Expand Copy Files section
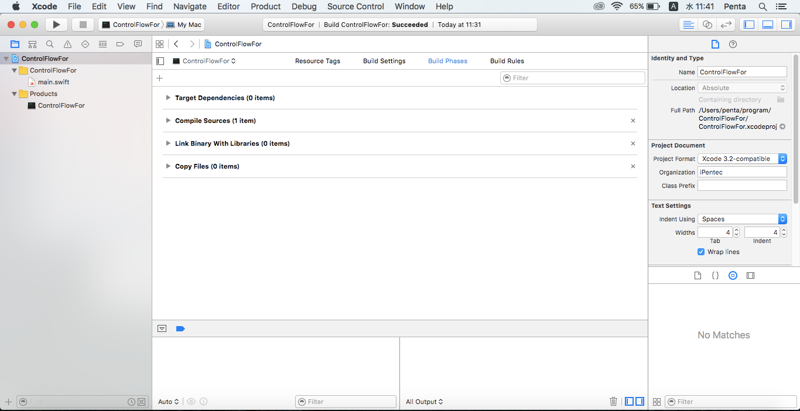The image size is (800, 411). 168,166
